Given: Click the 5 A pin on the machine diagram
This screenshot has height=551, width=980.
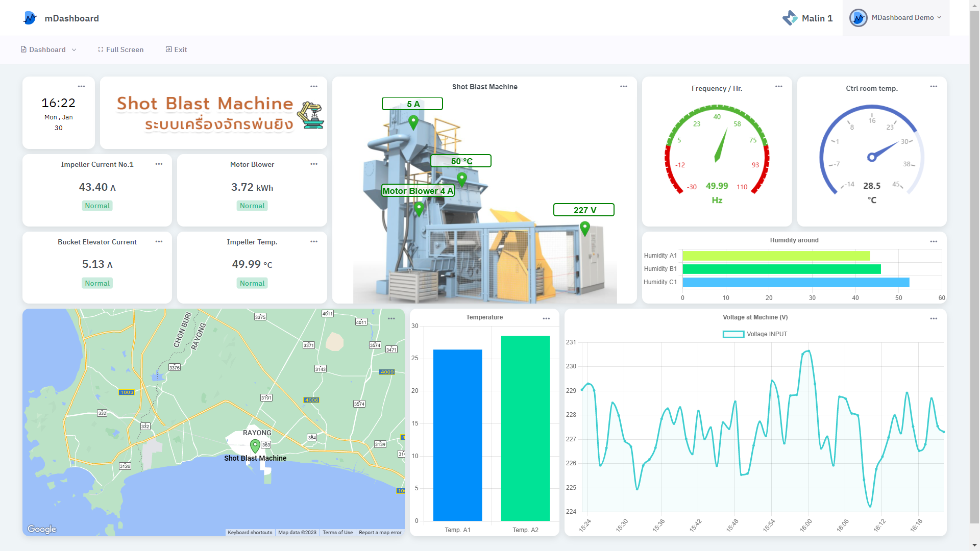Looking at the screenshot, I should click(412, 122).
